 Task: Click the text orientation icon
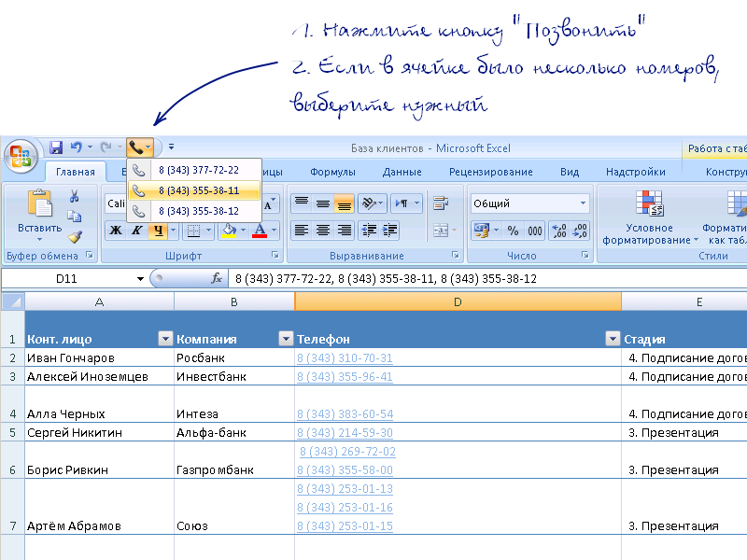coord(368,203)
